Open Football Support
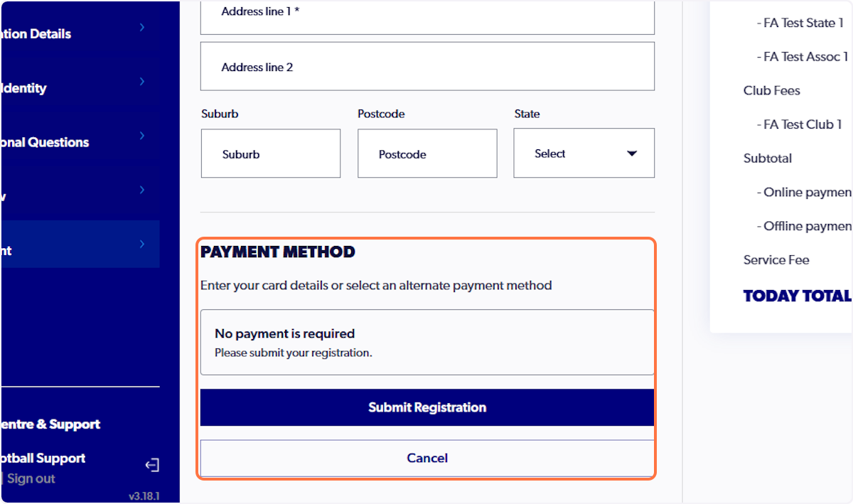The height and width of the screenshot is (504, 853). click(43, 458)
